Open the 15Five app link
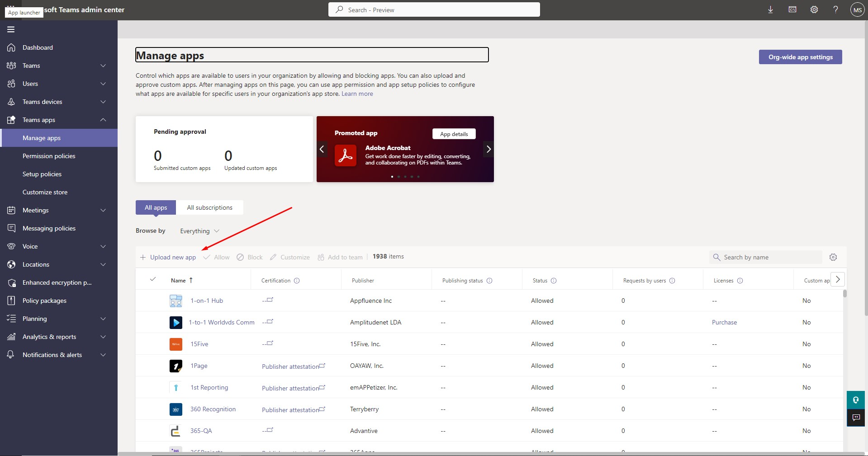Screen dimensions: 868x456 tap(199, 344)
